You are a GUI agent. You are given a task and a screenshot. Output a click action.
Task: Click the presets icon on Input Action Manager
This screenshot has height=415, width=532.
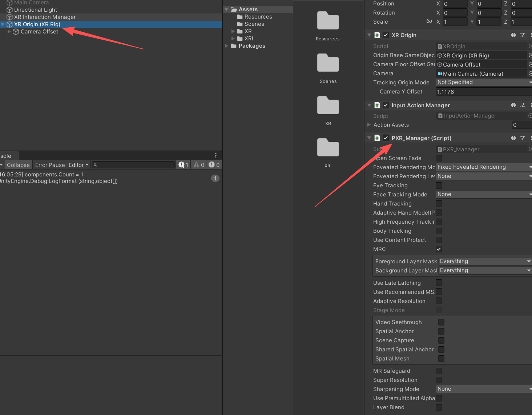(523, 105)
